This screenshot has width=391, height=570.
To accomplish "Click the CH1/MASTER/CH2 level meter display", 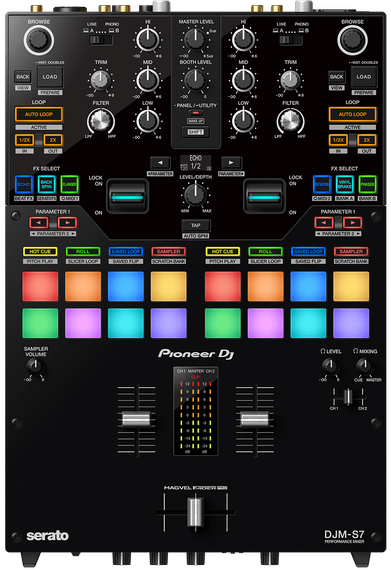I will pos(196,412).
